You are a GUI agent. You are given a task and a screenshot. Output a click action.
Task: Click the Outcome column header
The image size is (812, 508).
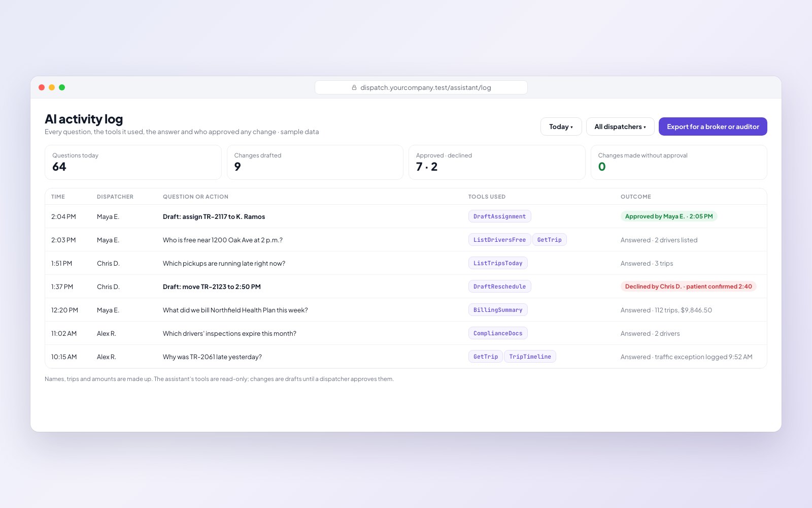pyautogui.click(x=636, y=197)
